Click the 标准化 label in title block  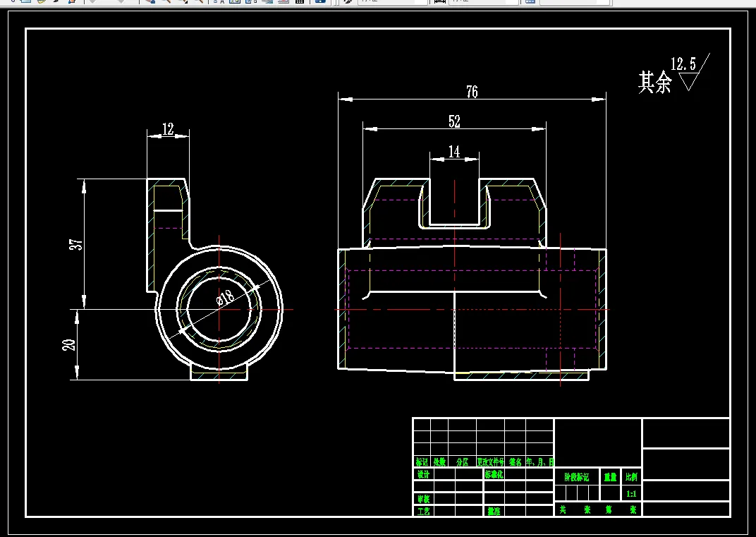coord(494,474)
